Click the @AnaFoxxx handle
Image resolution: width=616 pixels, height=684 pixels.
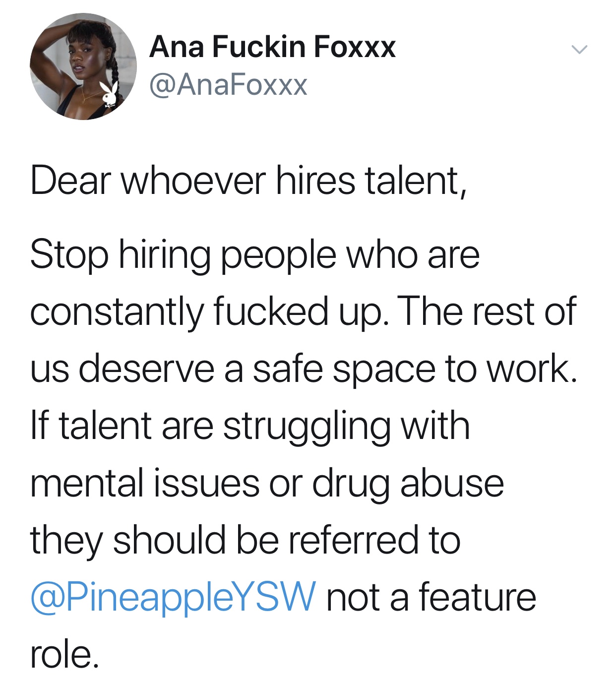pos(229,84)
